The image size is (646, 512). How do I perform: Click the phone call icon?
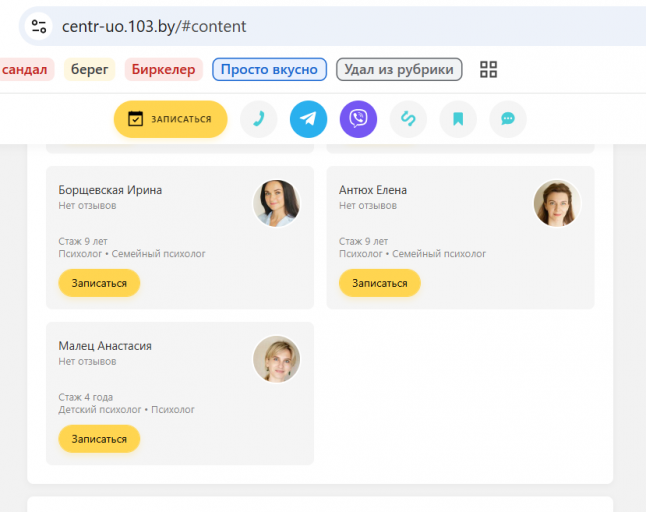(259, 119)
